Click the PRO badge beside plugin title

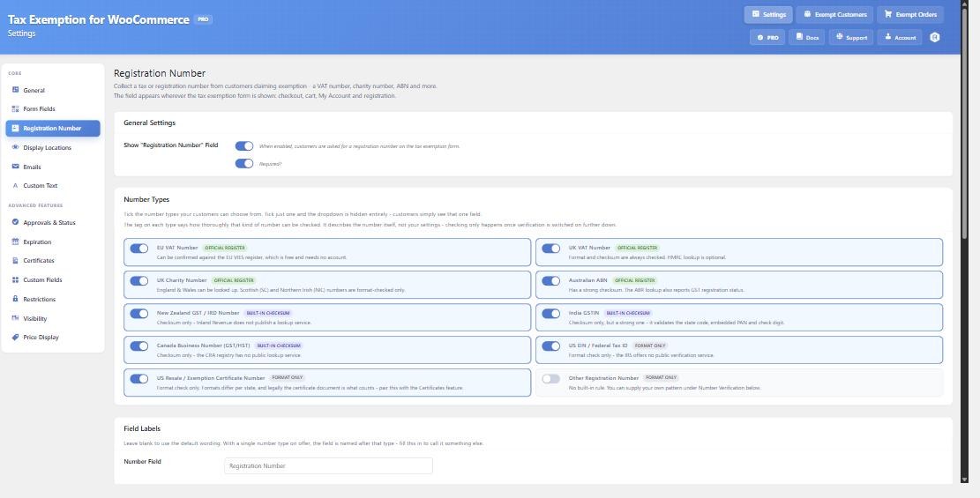tap(203, 19)
